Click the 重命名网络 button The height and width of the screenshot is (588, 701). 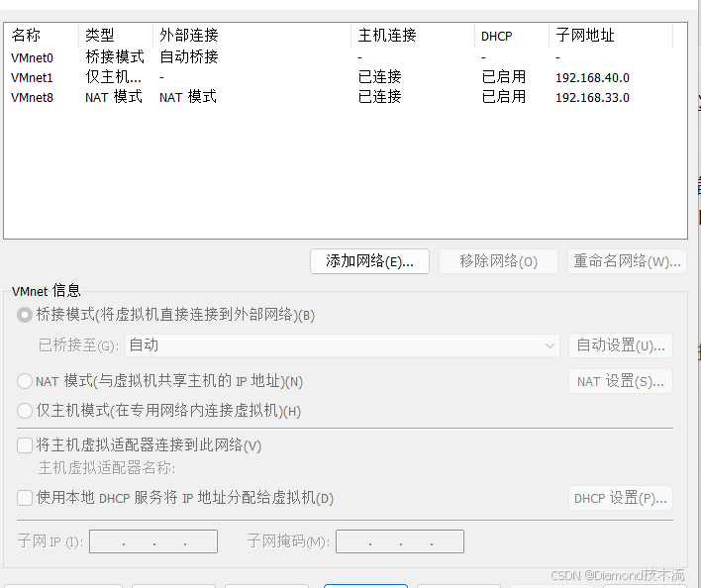click(627, 261)
